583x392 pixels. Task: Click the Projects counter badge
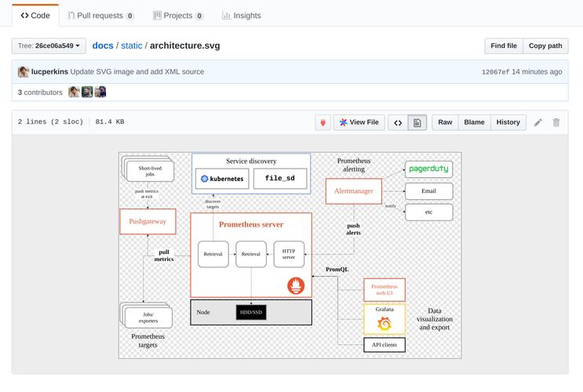click(199, 16)
